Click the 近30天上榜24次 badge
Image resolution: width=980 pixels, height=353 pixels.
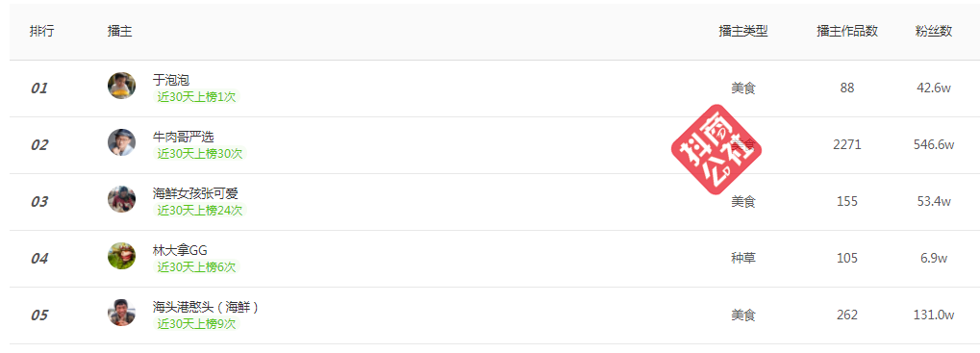(x=199, y=211)
